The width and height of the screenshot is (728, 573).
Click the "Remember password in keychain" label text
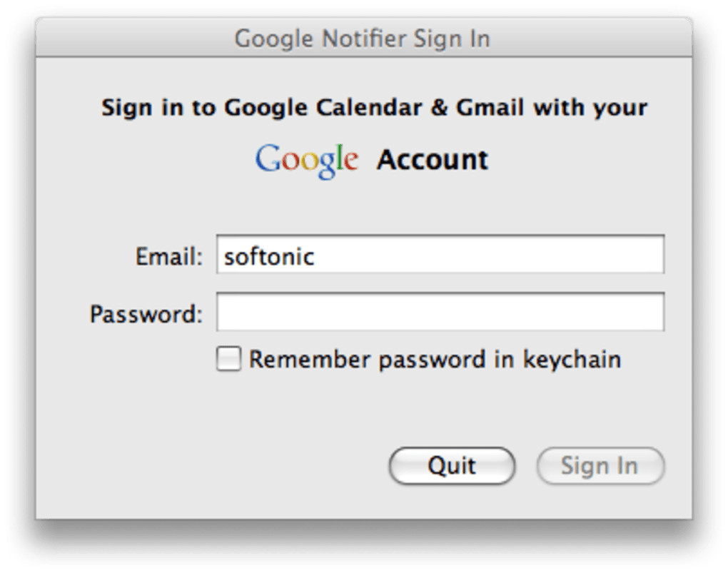434,359
